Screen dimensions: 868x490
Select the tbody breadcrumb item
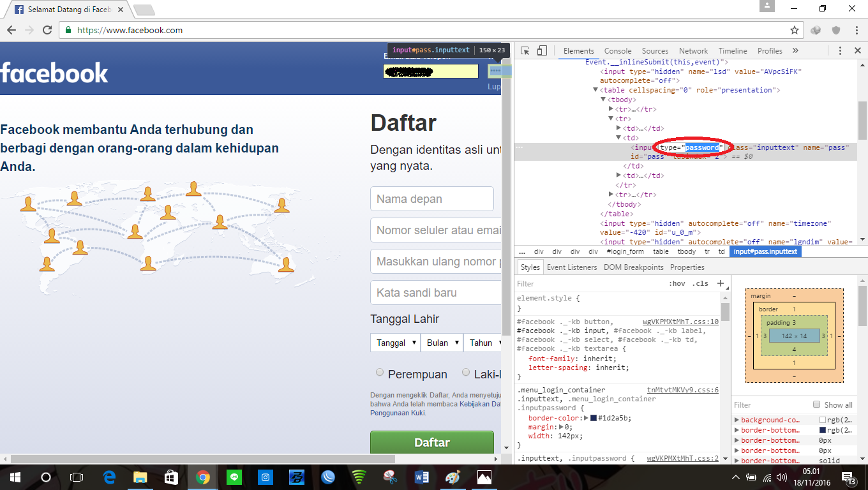(687, 251)
